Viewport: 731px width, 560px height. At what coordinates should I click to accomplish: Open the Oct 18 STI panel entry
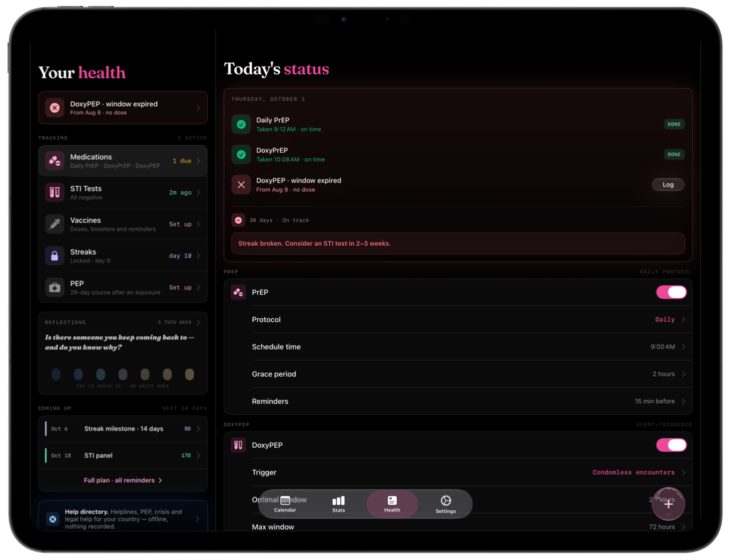click(123, 456)
